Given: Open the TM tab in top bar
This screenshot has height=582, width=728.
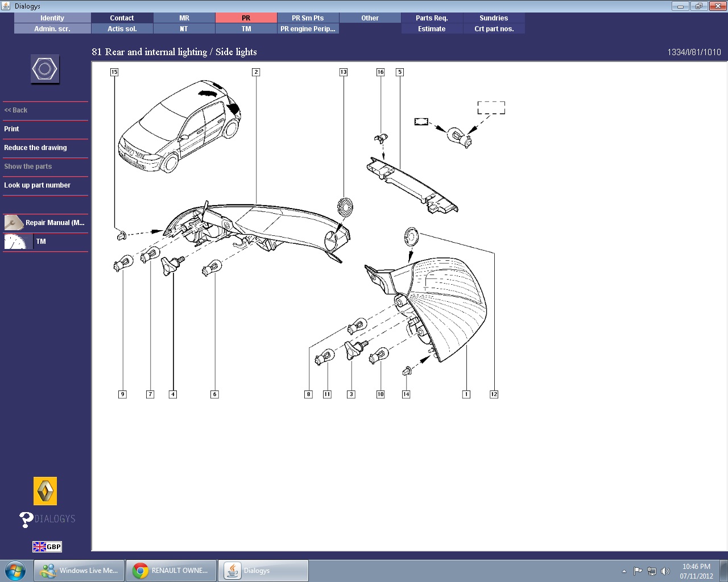Looking at the screenshot, I should [246, 29].
